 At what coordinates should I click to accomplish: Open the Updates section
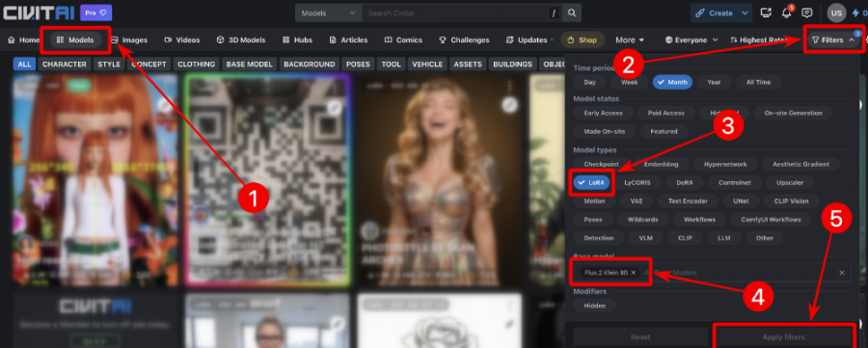[529, 40]
